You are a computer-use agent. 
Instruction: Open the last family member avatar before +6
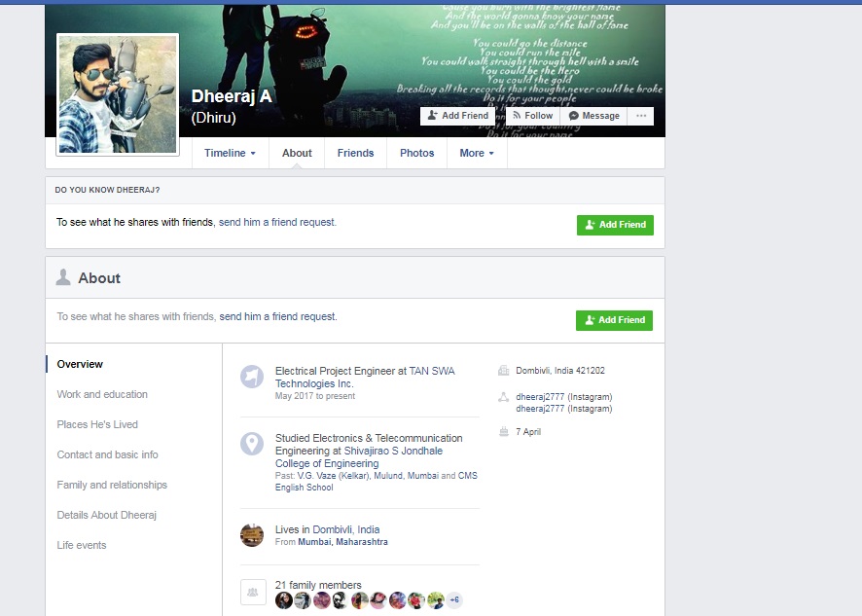coord(436,600)
